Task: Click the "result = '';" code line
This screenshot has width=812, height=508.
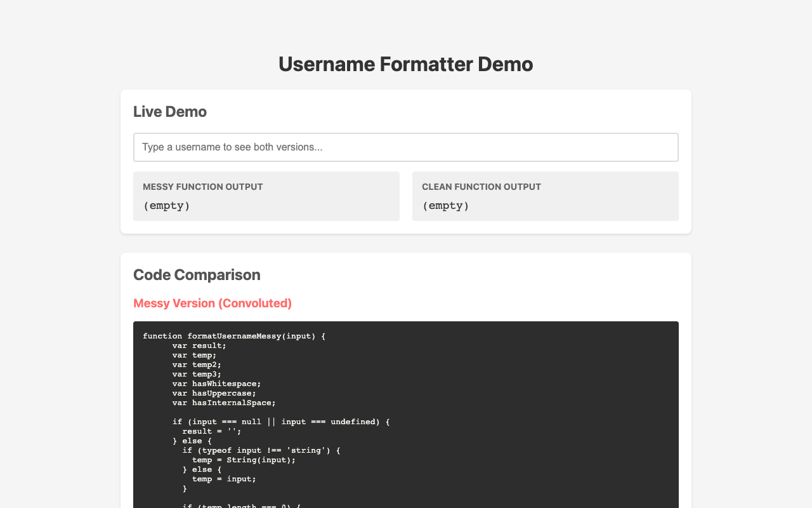Action: click(x=212, y=431)
